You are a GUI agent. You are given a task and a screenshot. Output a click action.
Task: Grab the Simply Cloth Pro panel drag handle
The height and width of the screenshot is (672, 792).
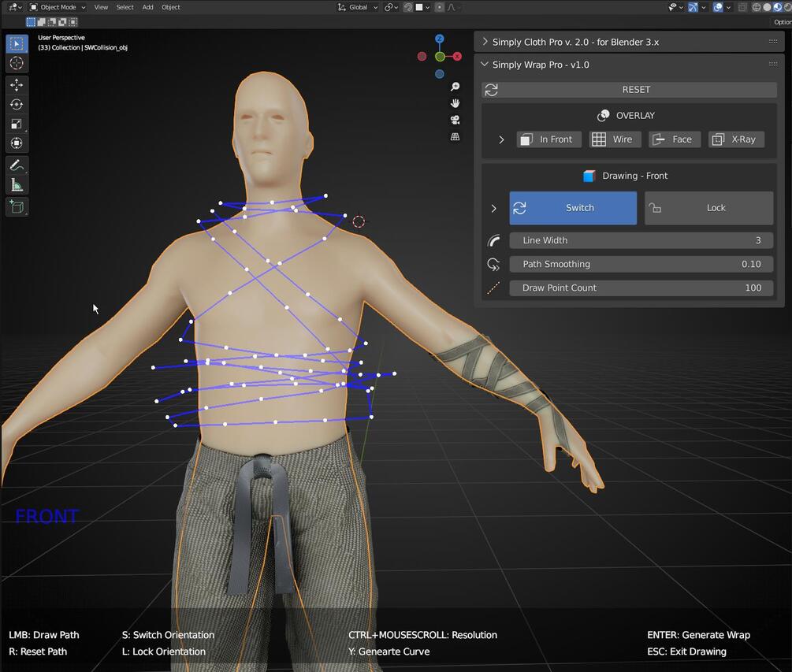pos(773,42)
